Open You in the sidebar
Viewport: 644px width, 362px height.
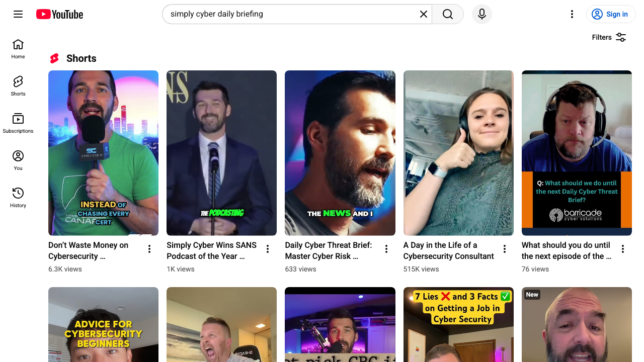pyautogui.click(x=18, y=160)
